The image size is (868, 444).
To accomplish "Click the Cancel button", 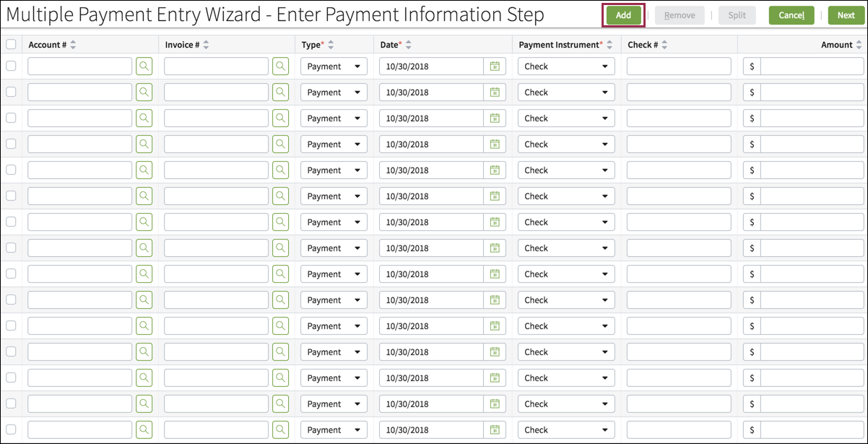I will coord(791,14).
